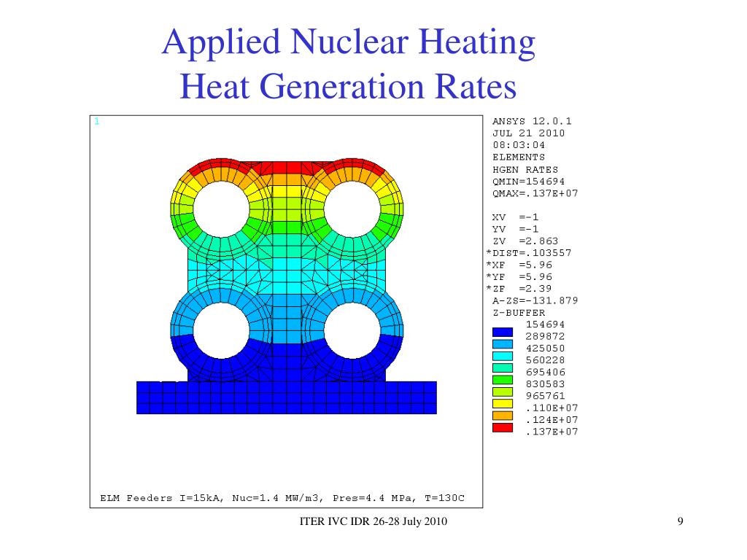The width and height of the screenshot is (747, 560).
Task: Click the 'Z-BUFFER' label
Action: point(519,313)
